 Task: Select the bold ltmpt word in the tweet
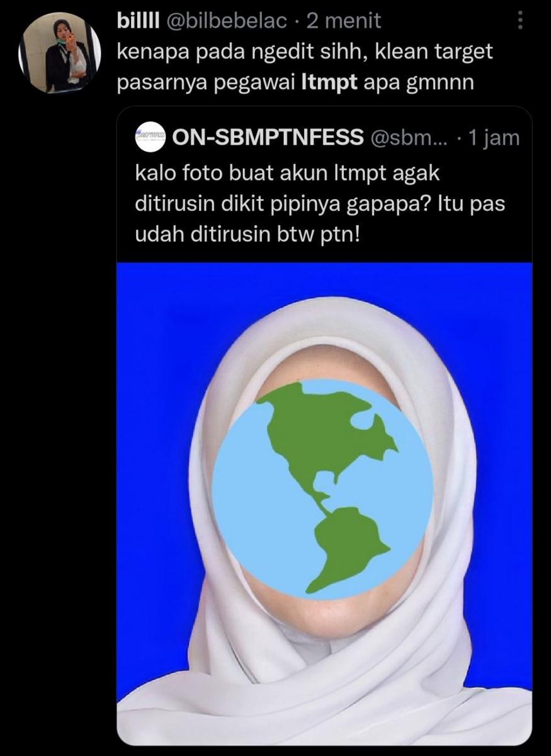[x=329, y=83]
